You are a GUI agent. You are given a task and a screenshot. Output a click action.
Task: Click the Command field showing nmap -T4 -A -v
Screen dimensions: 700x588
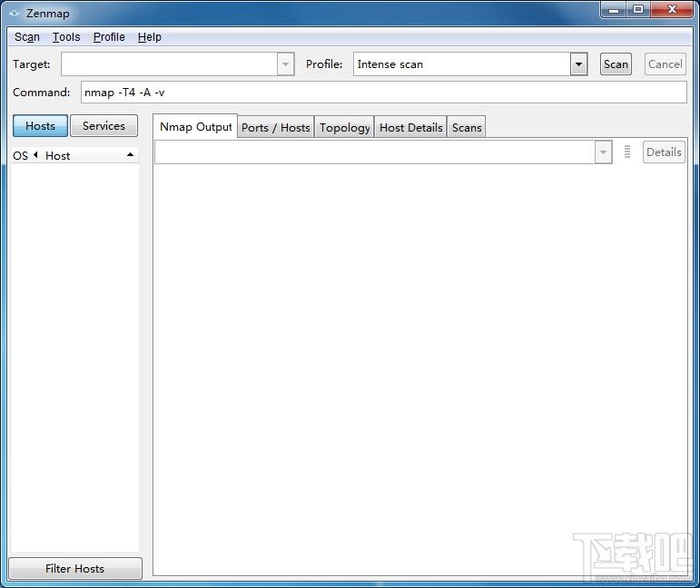(383, 93)
